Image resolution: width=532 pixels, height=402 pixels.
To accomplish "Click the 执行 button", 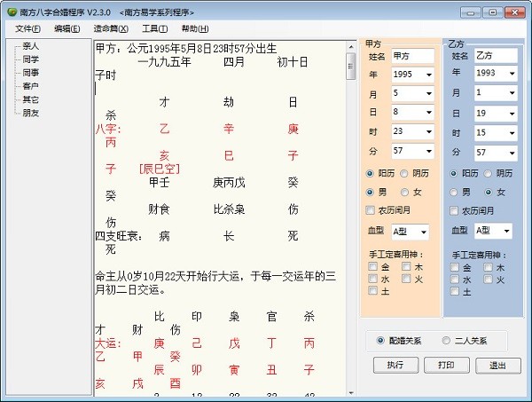I will pos(395,366).
